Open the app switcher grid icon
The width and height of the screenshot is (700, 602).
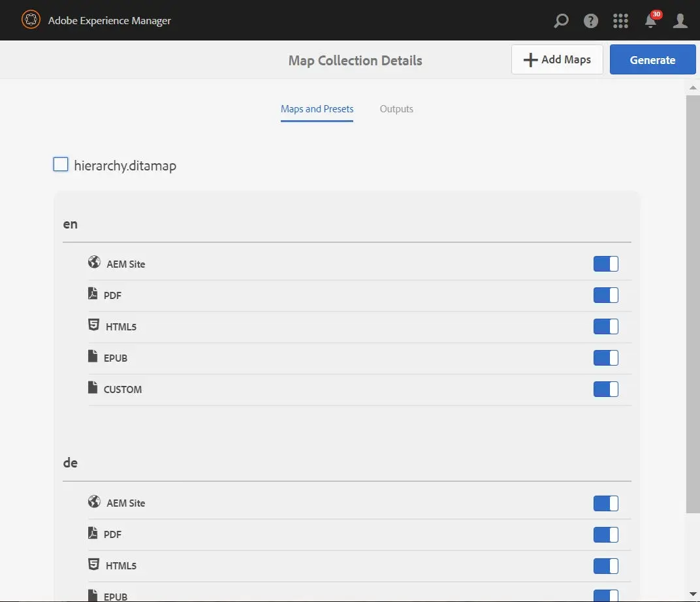[x=620, y=20]
